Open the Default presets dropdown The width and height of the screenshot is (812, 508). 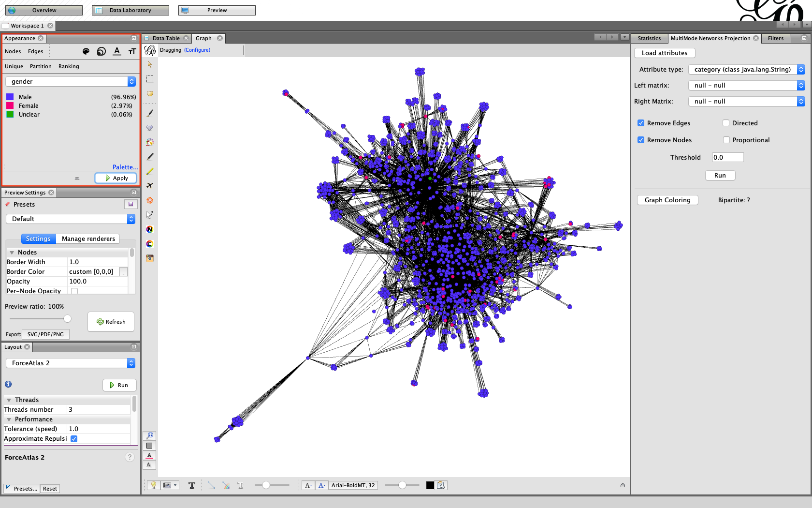[71, 219]
